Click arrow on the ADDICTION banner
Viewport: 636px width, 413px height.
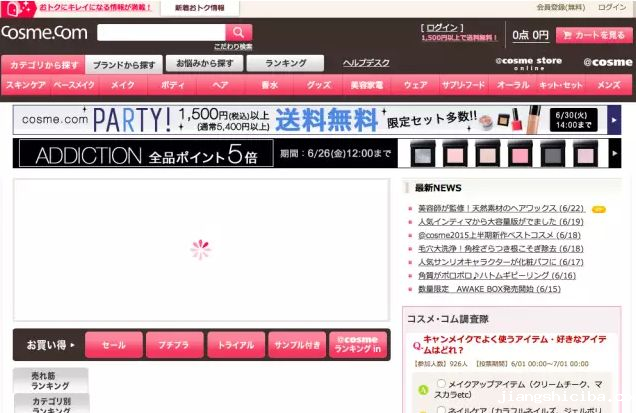click(615, 153)
